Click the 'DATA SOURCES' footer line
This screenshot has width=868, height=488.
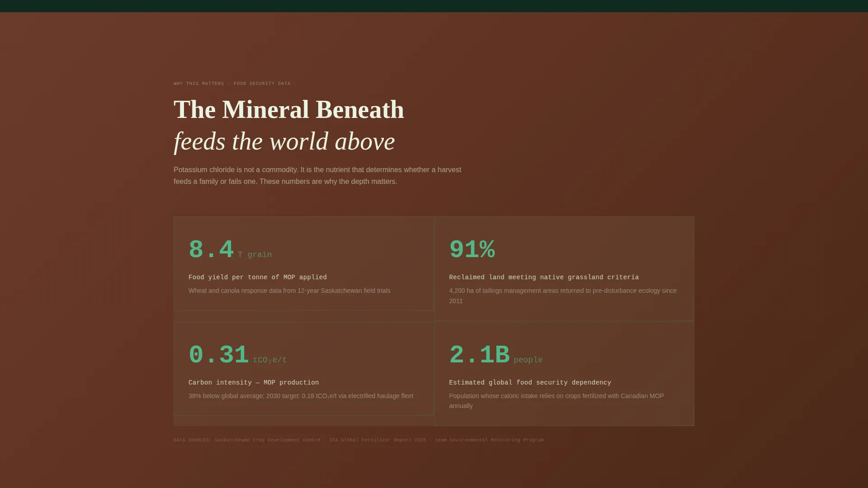tap(359, 440)
